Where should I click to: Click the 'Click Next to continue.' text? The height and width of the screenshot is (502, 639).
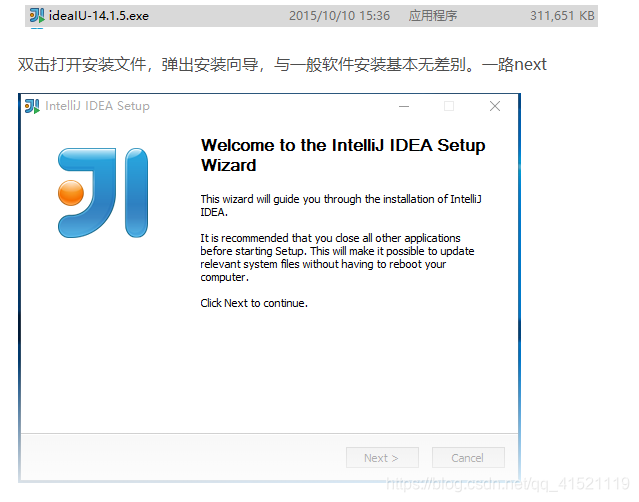pos(254,303)
